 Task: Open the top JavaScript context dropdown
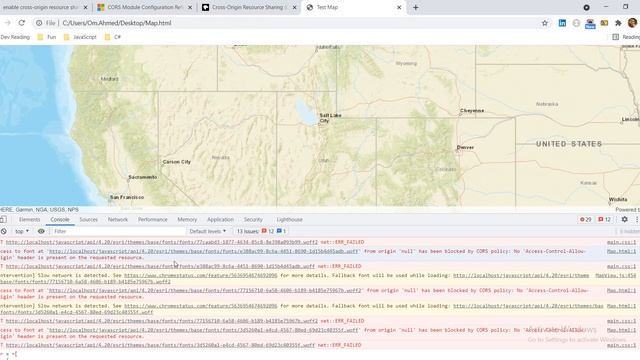(22, 231)
